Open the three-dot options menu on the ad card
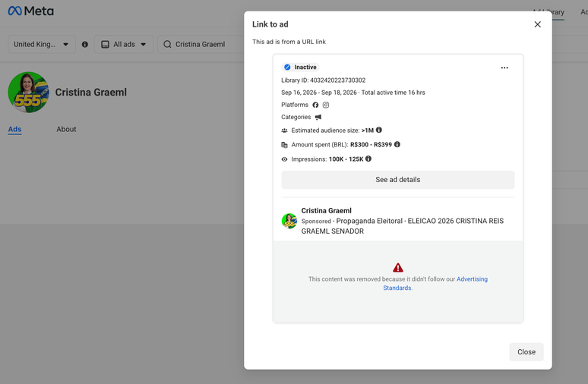This screenshot has width=588, height=384. [504, 68]
